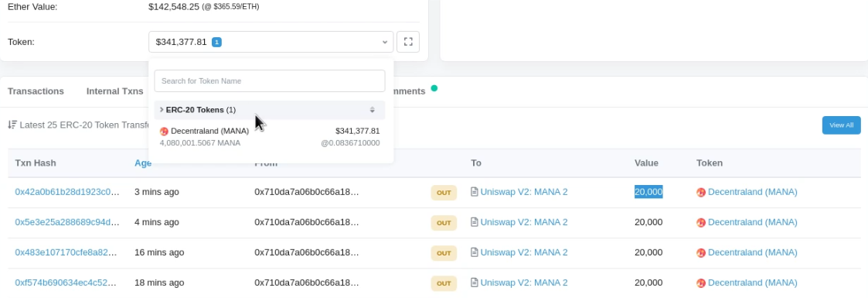
Task: Open transaction hash 0x5e3e25a288689c94d
Action: (x=67, y=222)
